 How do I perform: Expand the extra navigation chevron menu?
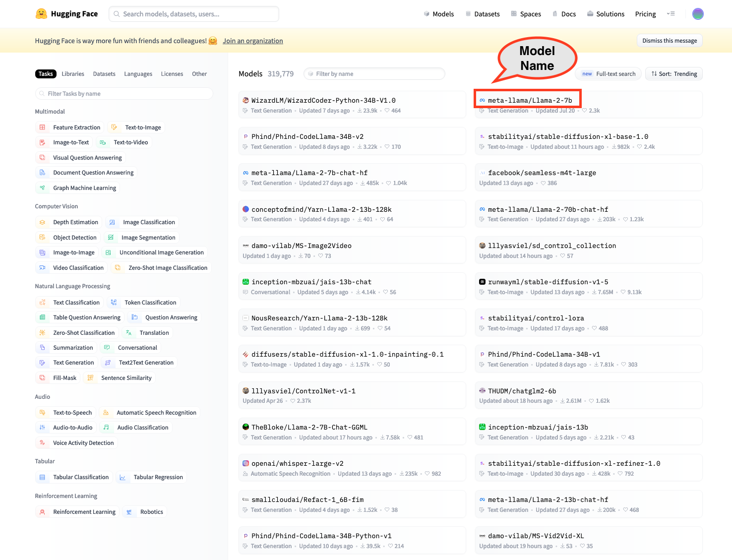pyautogui.click(x=671, y=13)
